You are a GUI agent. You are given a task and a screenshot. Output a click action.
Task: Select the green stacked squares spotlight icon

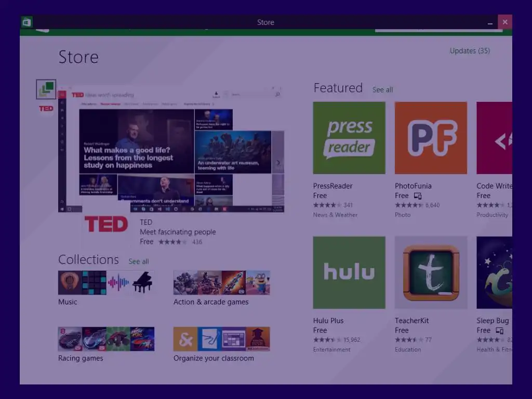pyautogui.click(x=46, y=89)
